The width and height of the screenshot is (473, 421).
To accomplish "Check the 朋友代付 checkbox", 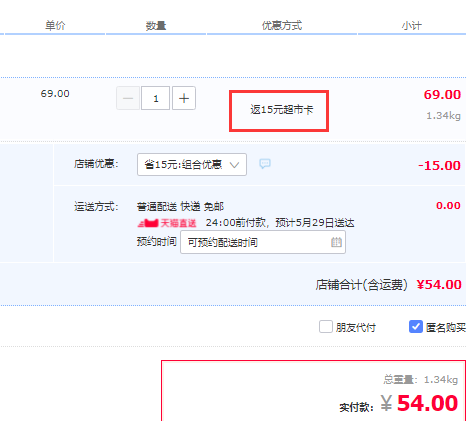I will (x=326, y=327).
